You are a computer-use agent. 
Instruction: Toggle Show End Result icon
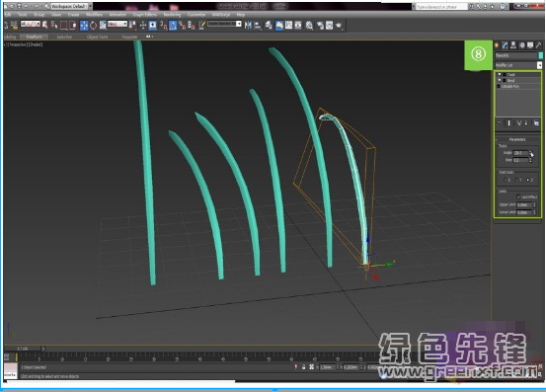(x=508, y=122)
